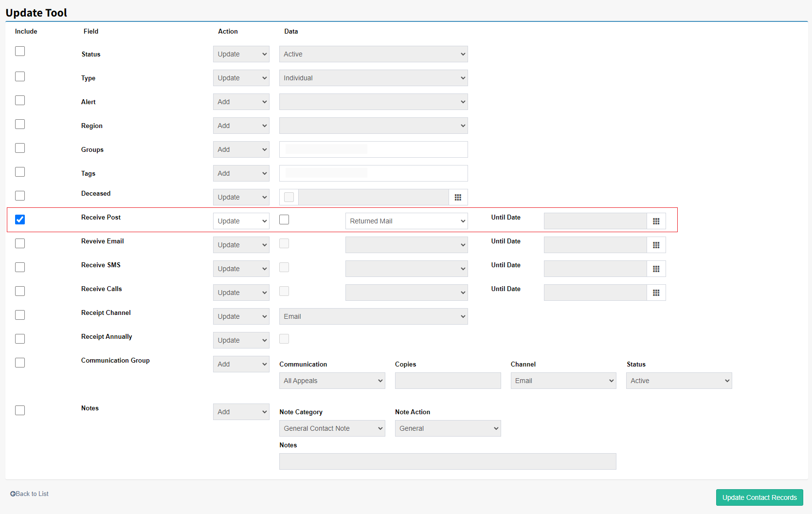Click the Back to List arrow icon

click(x=13, y=494)
